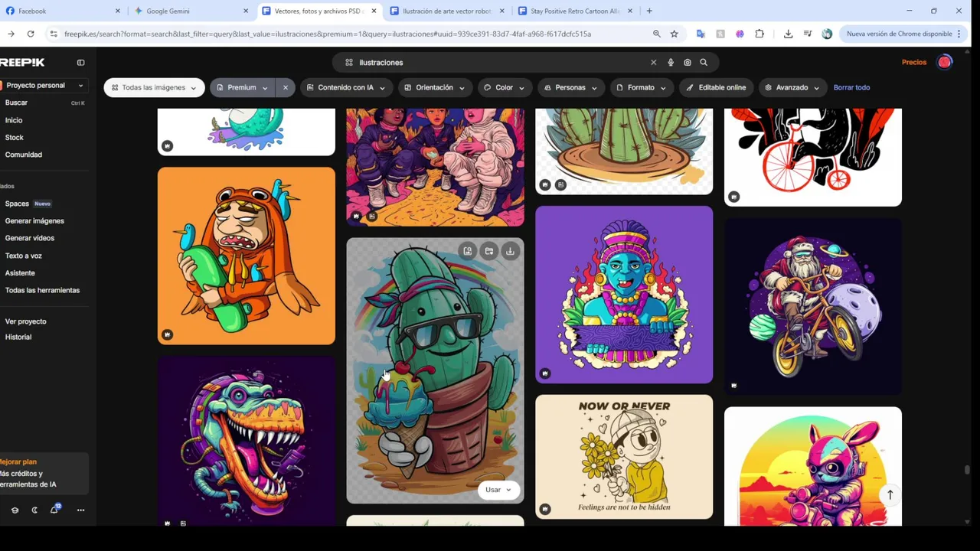Click the Borrar todo link
The height and width of the screenshot is (551, 980).
[851, 87]
